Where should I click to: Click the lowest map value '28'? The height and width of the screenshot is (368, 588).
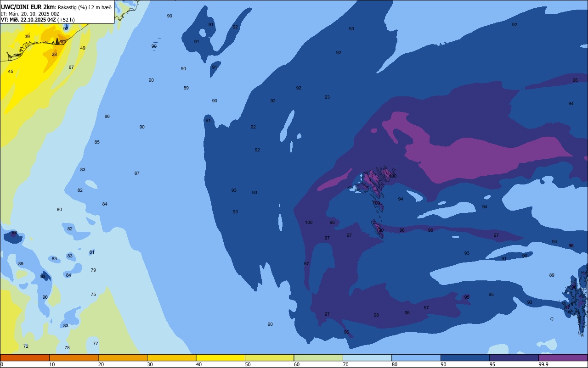pyautogui.click(x=54, y=55)
